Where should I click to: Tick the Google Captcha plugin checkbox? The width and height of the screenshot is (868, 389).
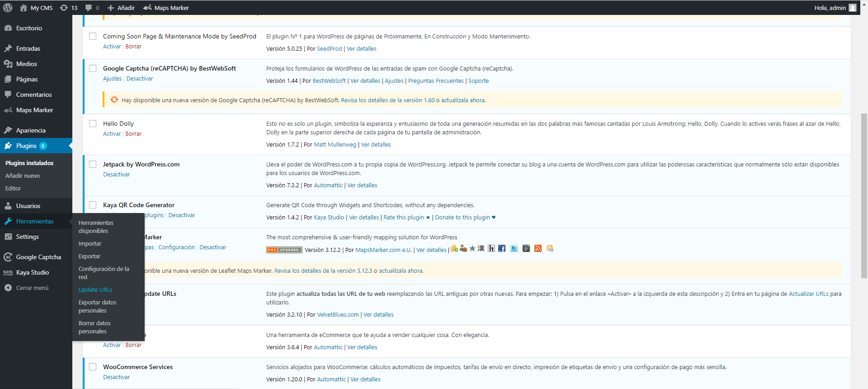(x=93, y=68)
